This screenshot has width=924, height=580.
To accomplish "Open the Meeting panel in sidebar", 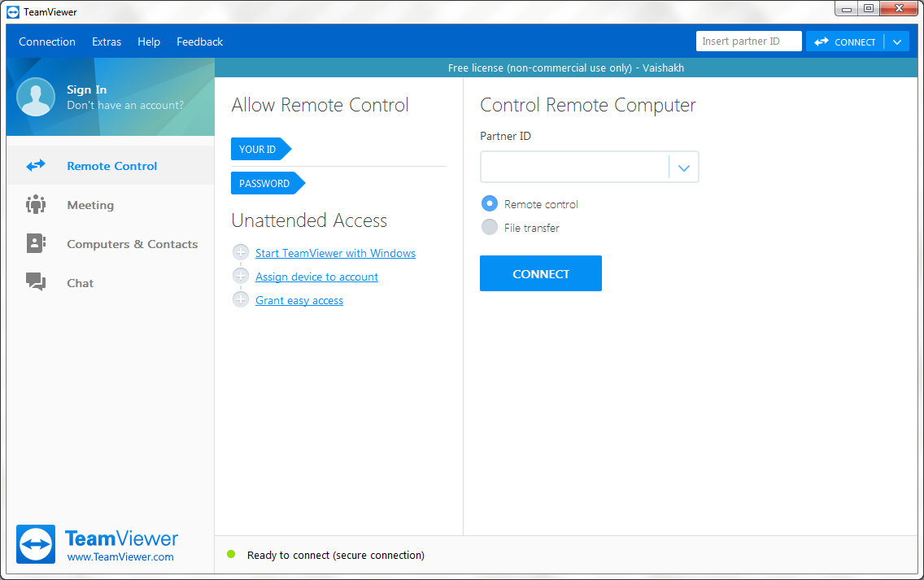I will [89, 205].
